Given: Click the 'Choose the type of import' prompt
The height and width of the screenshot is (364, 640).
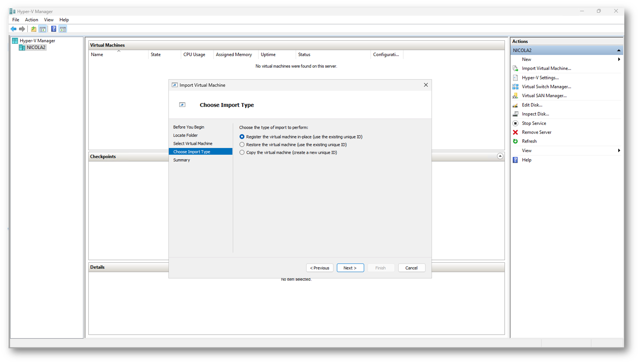Looking at the screenshot, I should (x=274, y=127).
